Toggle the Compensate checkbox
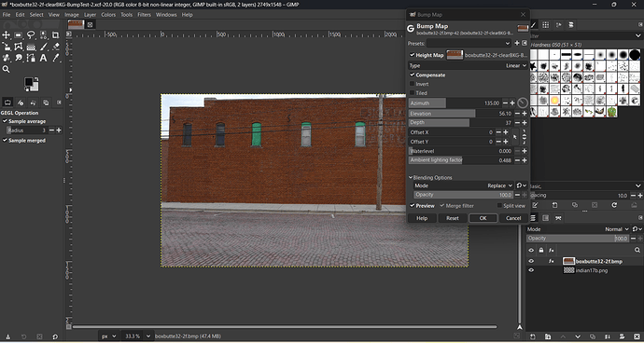644x343 pixels. (x=412, y=75)
